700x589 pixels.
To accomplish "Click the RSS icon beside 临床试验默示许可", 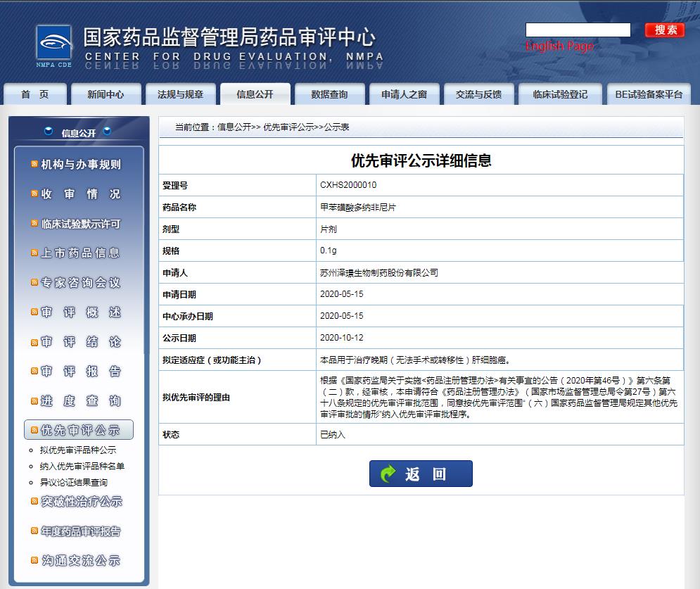I will 34,223.
